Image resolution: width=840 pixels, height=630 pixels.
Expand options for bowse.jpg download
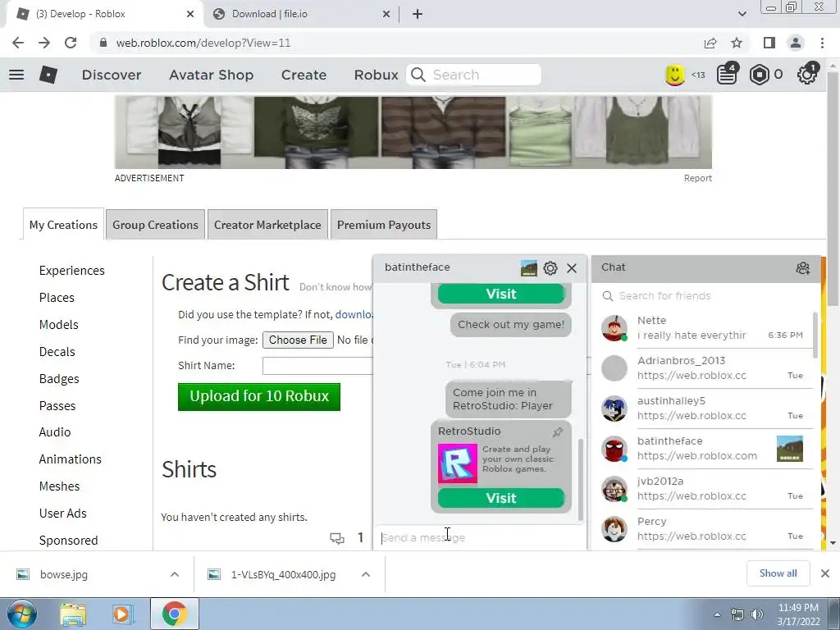pos(175,574)
